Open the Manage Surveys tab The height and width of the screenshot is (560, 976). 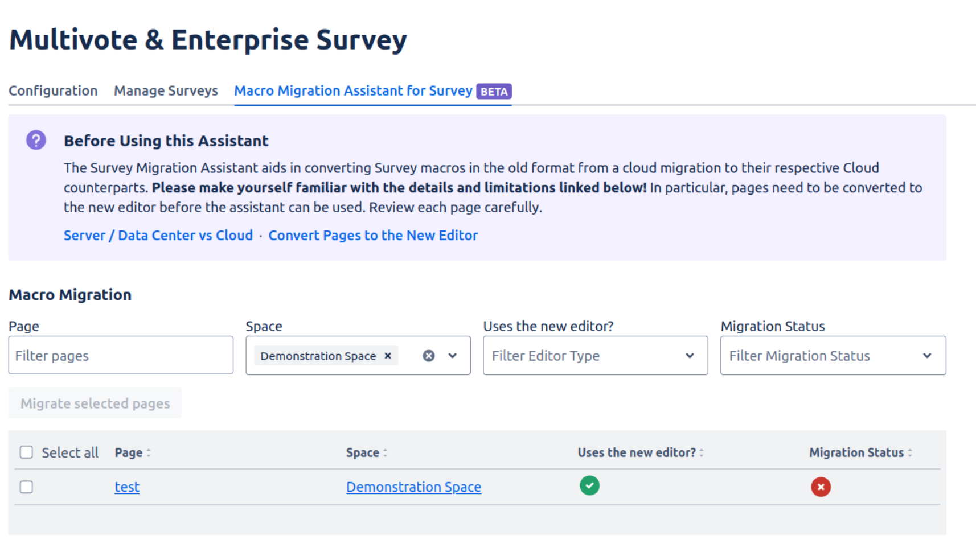(166, 91)
